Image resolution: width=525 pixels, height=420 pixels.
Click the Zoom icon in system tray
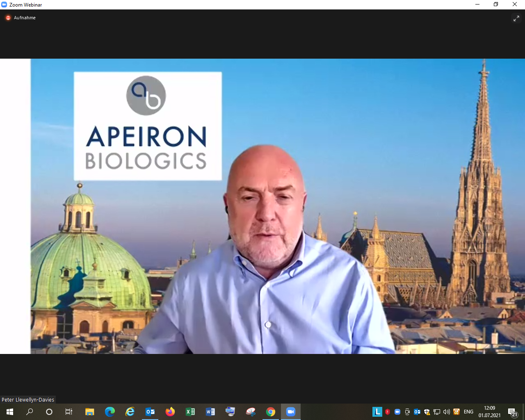coord(397,412)
